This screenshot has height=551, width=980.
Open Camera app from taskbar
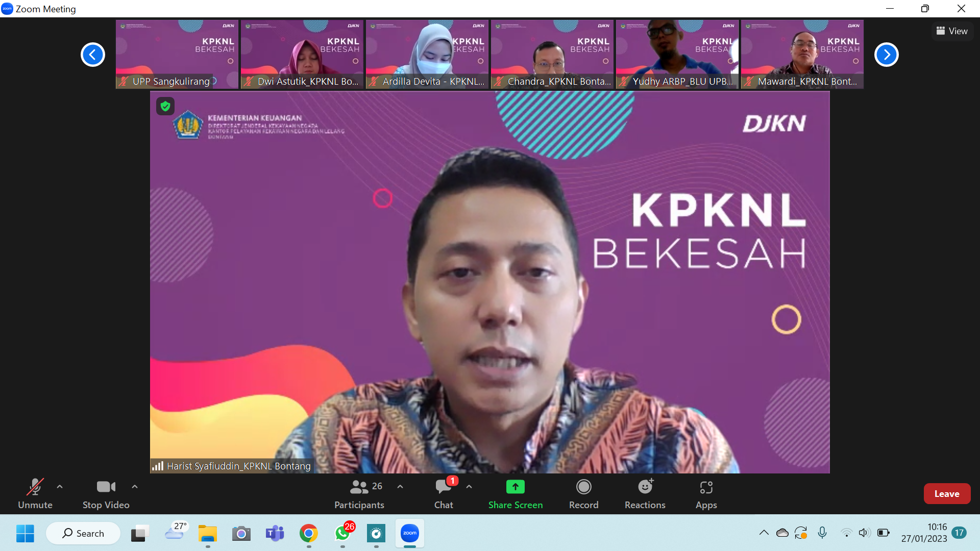point(241,533)
